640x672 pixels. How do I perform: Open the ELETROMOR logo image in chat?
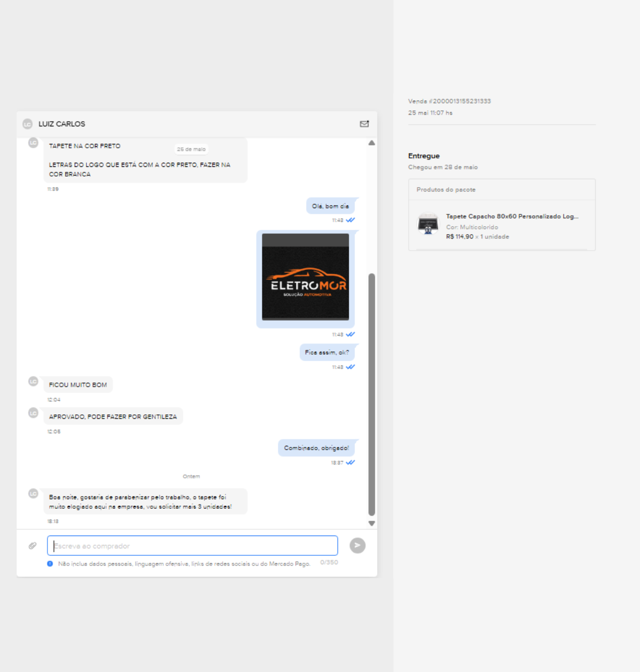[x=306, y=277]
